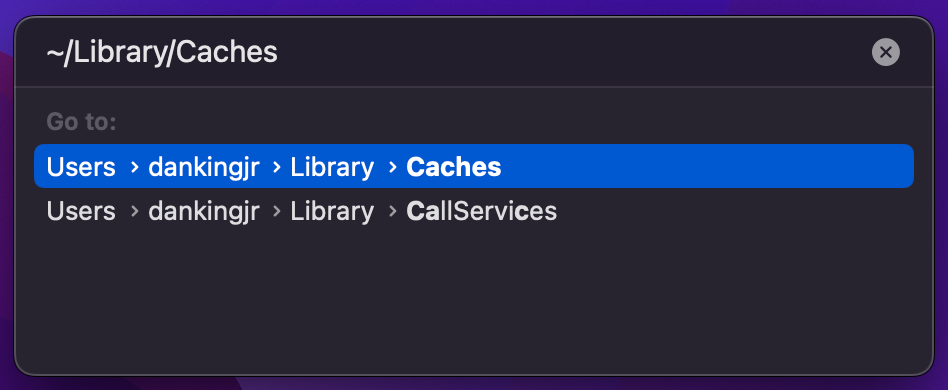Click Library in the CallServices path
The image size is (948, 390).
pos(332,212)
